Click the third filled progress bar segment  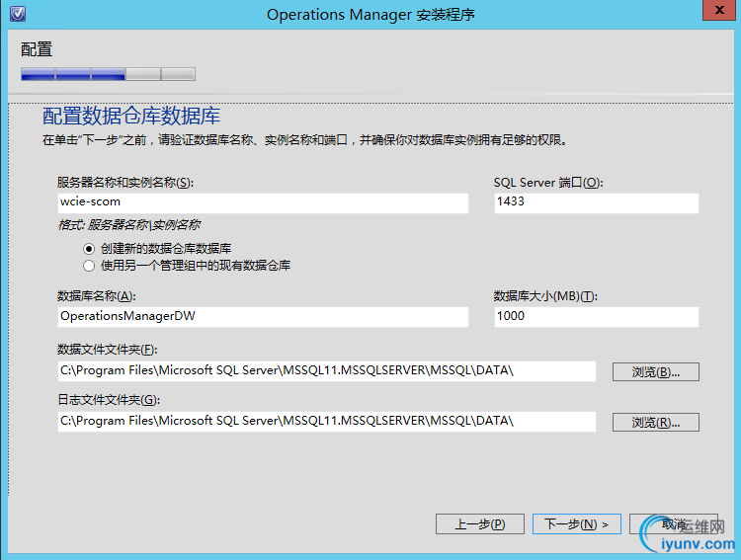point(108,74)
